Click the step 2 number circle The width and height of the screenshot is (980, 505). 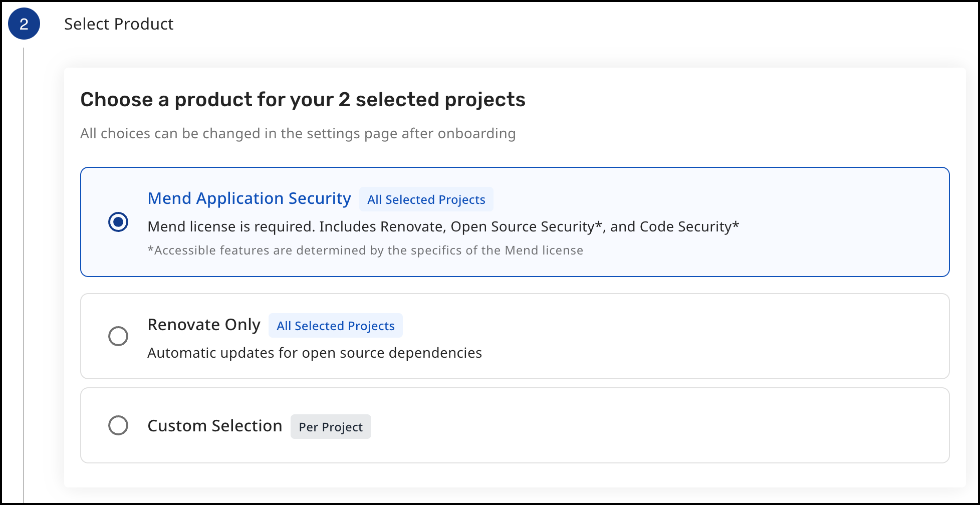coord(24,24)
